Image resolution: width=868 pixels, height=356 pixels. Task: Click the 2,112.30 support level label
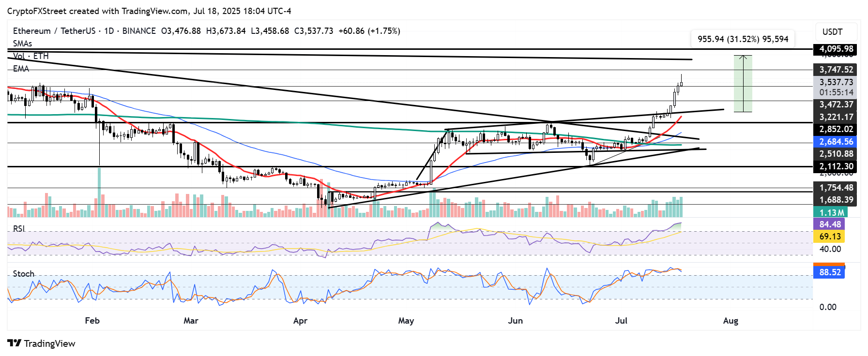coord(836,166)
